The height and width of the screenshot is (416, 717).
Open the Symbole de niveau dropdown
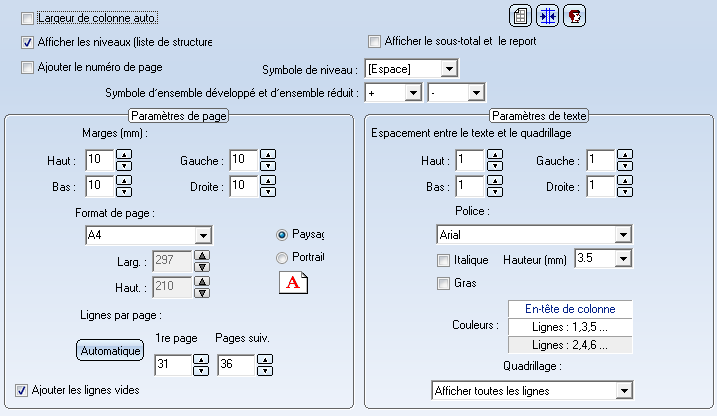click(449, 69)
